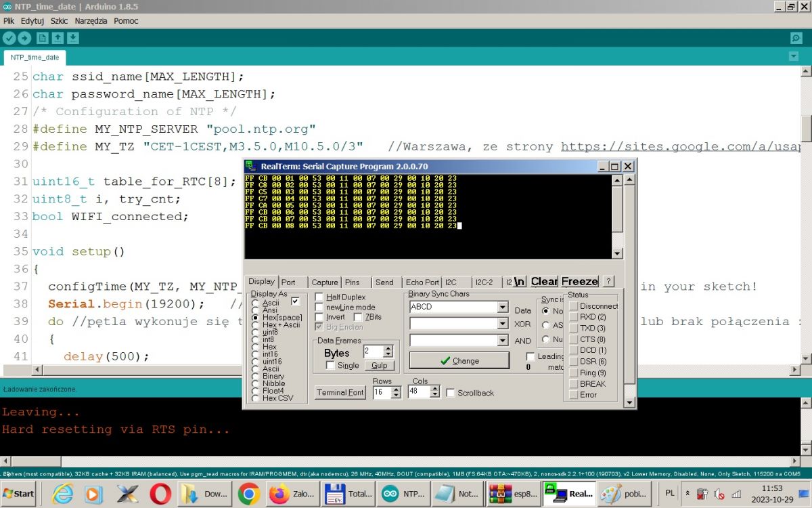Enable the Half Duplex checkbox
Viewport: 812px width, 508px height.
pyautogui.click(x=319, y=297)
